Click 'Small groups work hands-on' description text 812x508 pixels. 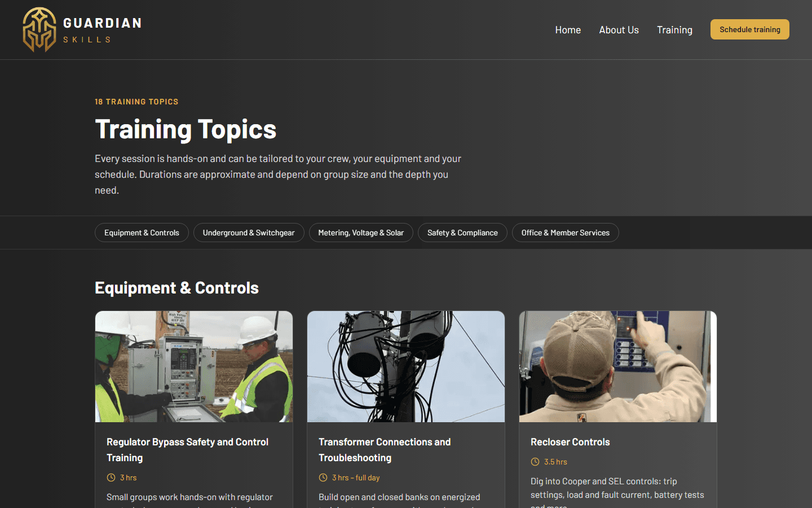(x=189, y=500)
